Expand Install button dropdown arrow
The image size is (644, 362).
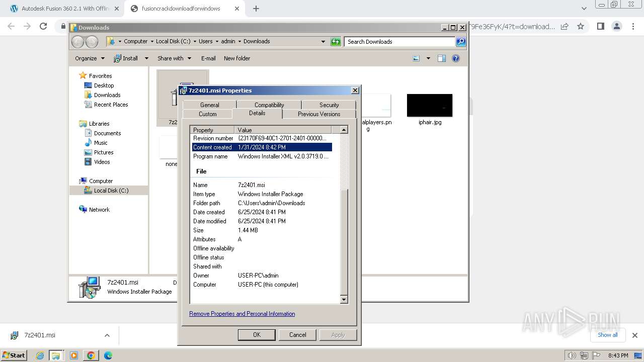tap(146, 58)
